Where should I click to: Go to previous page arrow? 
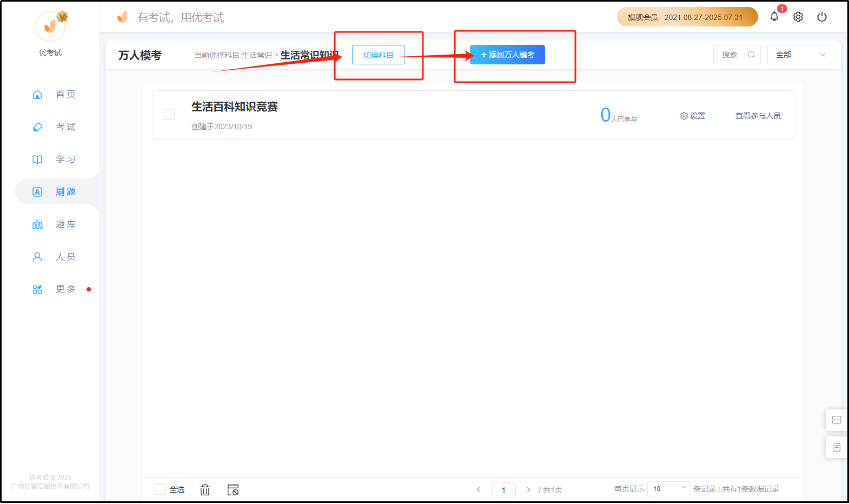point(479,490)
